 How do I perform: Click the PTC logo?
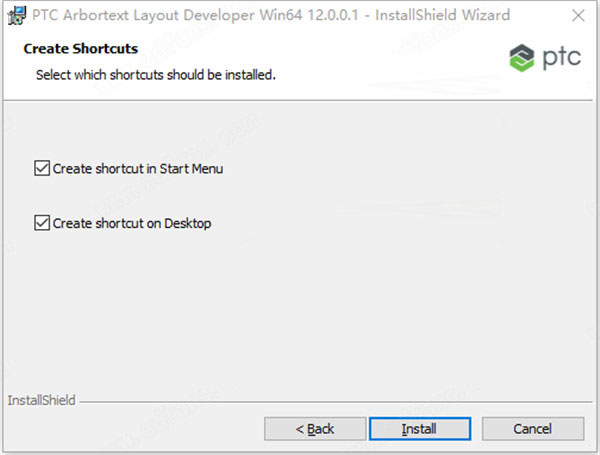coord(545,58)
